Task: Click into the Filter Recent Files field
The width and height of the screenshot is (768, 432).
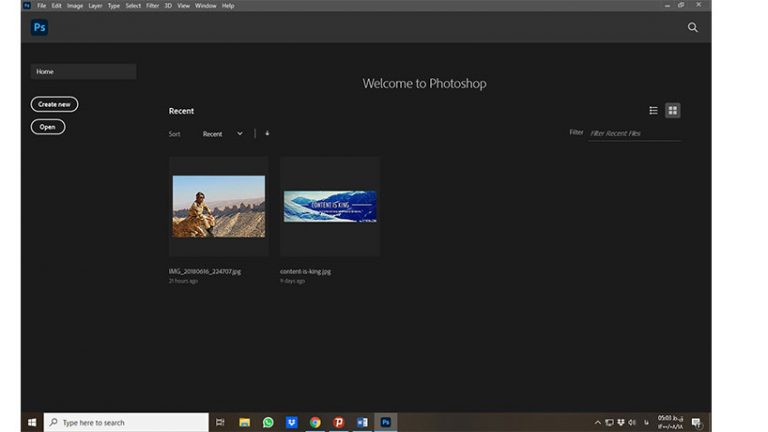Action: (634, 133)
